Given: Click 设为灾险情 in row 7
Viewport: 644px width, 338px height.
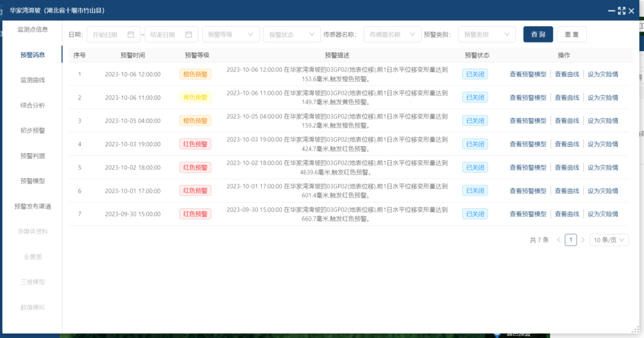Looking at the screenshot, I should coord(603,214).
